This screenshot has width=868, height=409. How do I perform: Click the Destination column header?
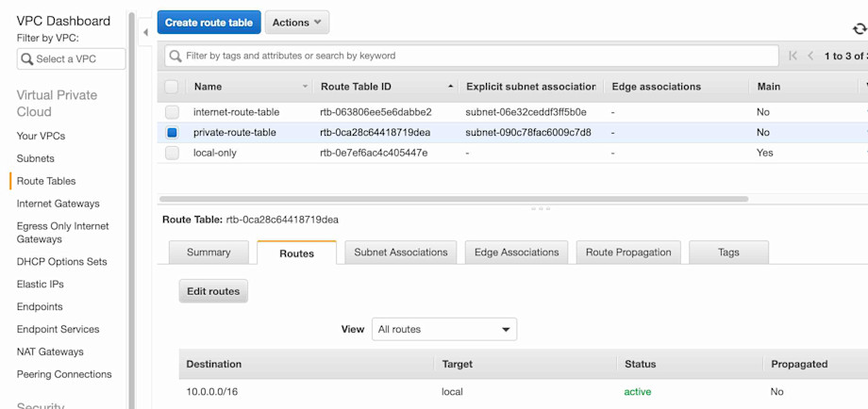[213, 364]
